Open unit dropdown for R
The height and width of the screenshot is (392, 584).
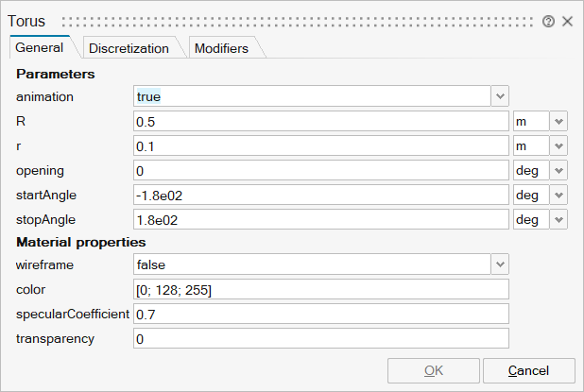point(558,121)
